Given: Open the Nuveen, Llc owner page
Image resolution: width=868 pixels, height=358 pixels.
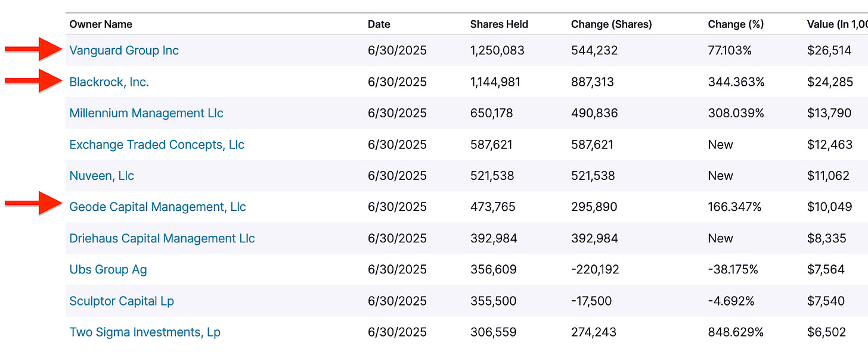Looking at the screenshot, I should tap(102, 176).
